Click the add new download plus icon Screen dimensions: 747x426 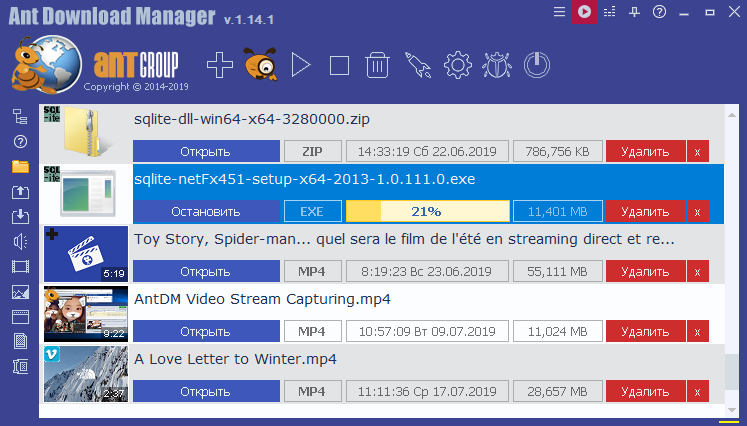(x=220, y=66)
